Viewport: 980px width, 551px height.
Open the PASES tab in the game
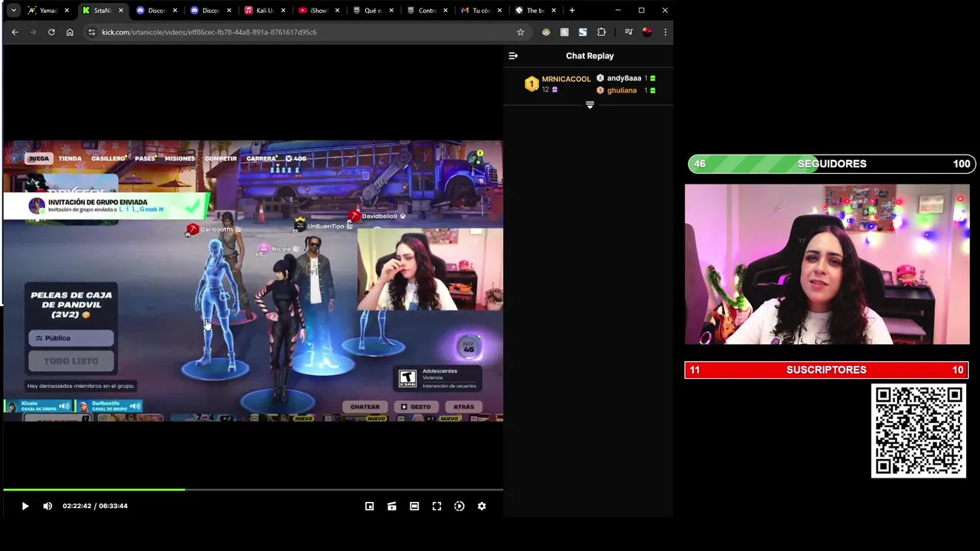pyautogui.click(x=145, y=158)
